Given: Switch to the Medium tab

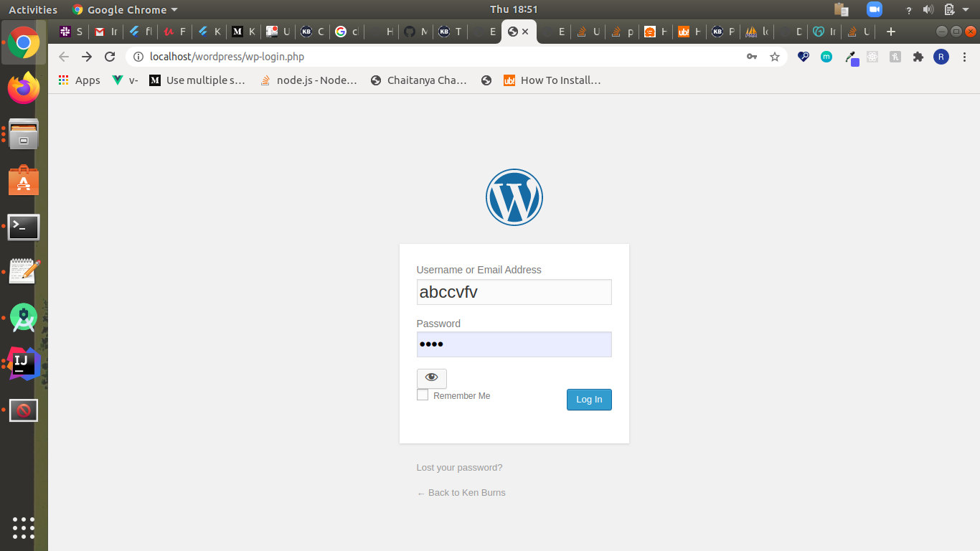Looking at the screenshot, I should point(243,32).
